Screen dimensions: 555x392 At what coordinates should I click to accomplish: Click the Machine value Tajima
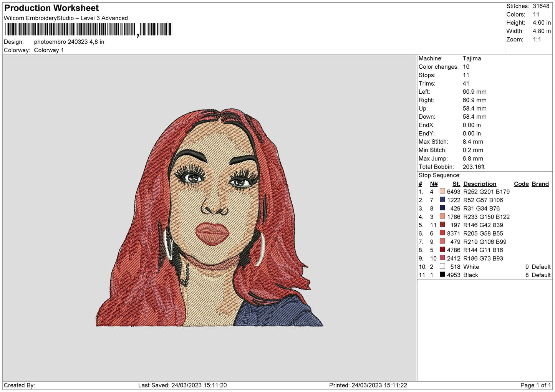tap(472, 58)
